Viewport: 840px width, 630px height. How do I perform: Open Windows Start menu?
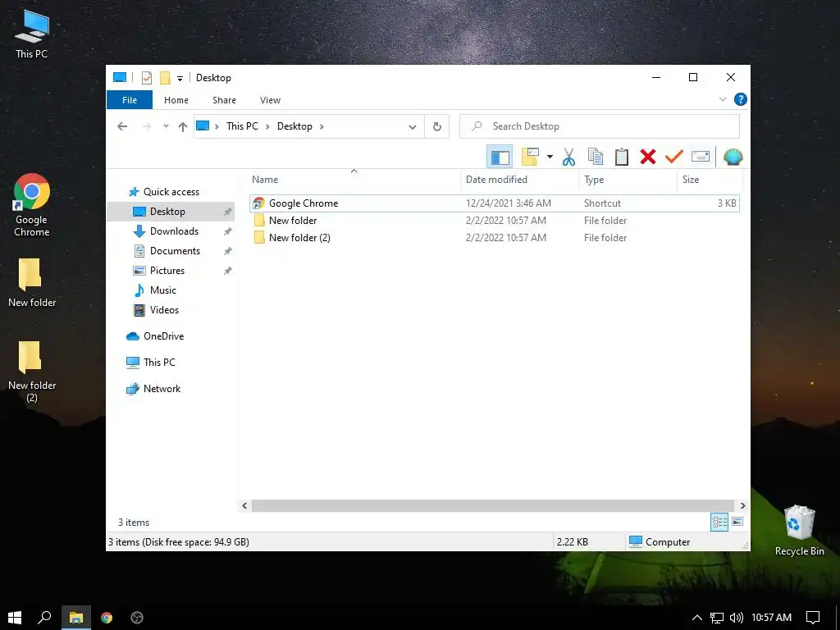(15, 618)
